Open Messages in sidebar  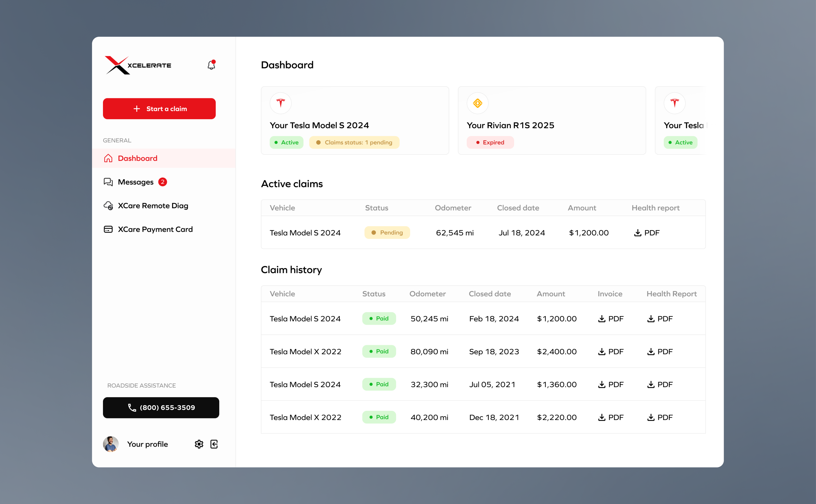coord(135,182)
